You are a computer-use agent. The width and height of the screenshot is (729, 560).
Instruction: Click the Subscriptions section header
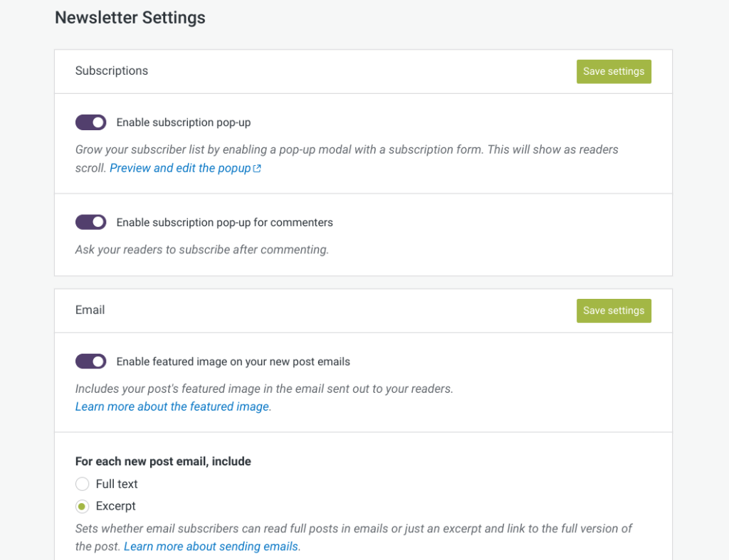point(112,71)
